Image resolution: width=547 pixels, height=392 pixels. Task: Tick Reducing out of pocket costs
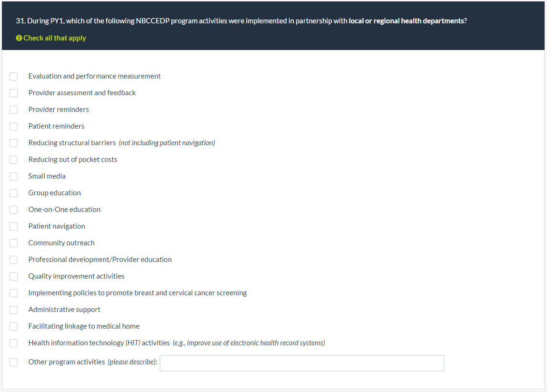tap(14, 160)
